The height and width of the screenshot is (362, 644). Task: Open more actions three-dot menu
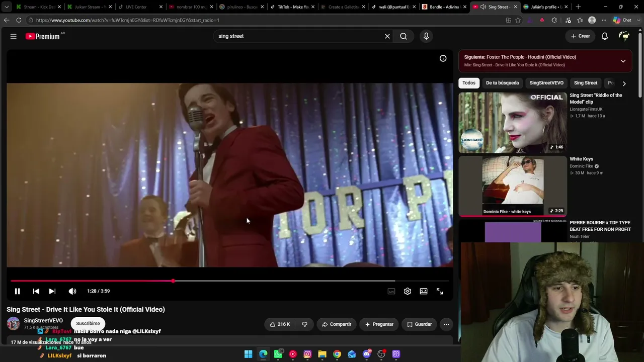[446, 324]
